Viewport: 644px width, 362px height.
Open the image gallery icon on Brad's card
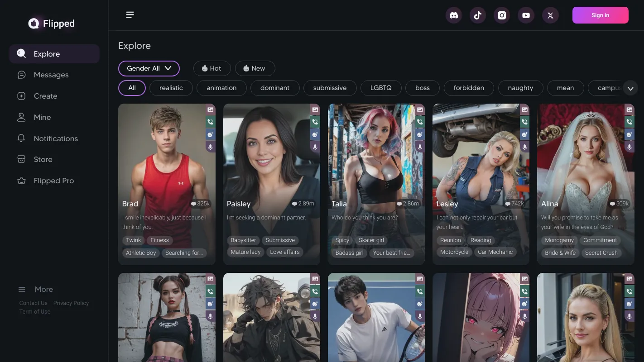210,109
